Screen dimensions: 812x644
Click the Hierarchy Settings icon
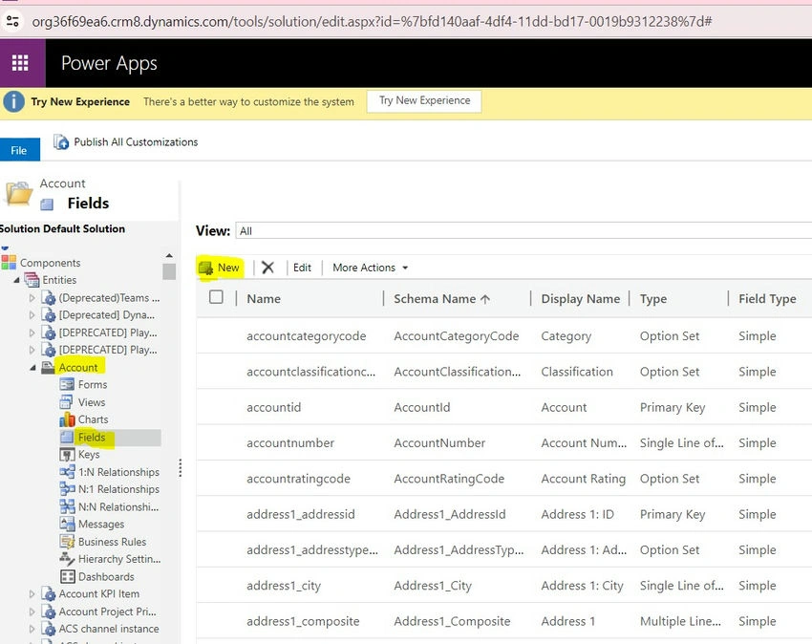(x=67, y=559)
